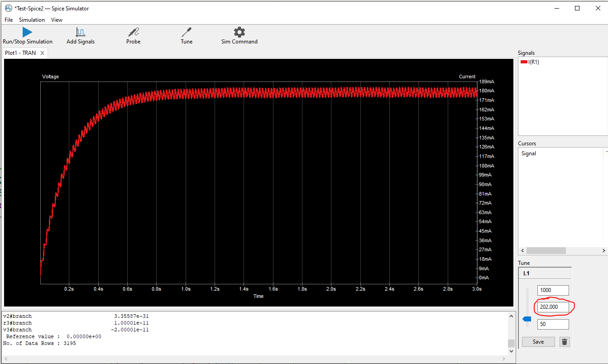Click the Spice Simulator app icon in title bar
Screen dimensions: 608x364
coord(8,8)
